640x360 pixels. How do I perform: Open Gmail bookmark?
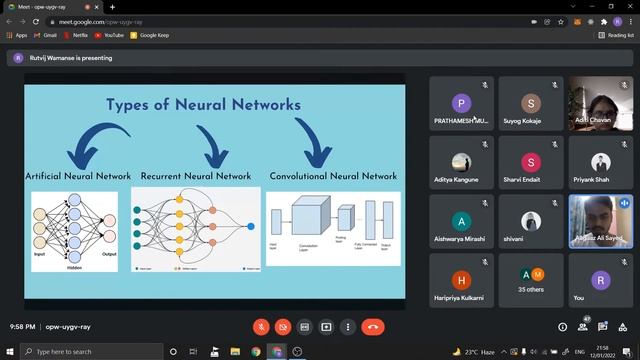tap(45, 36)
